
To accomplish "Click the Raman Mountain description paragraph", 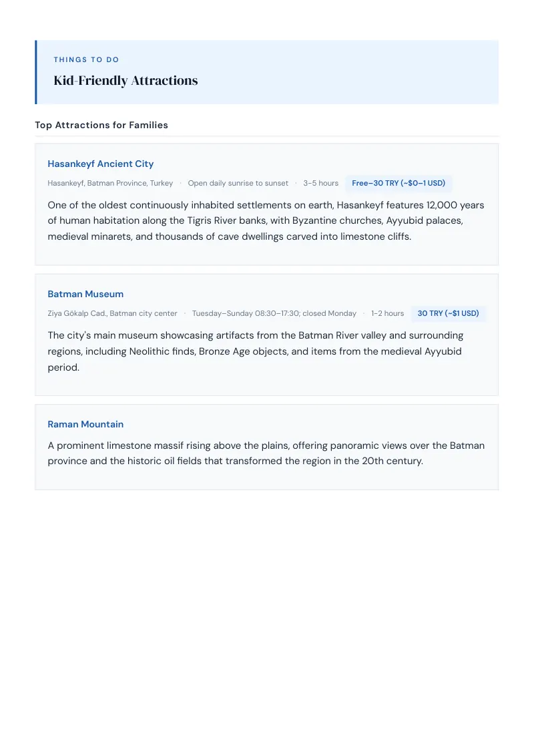I will coord(266,453).
